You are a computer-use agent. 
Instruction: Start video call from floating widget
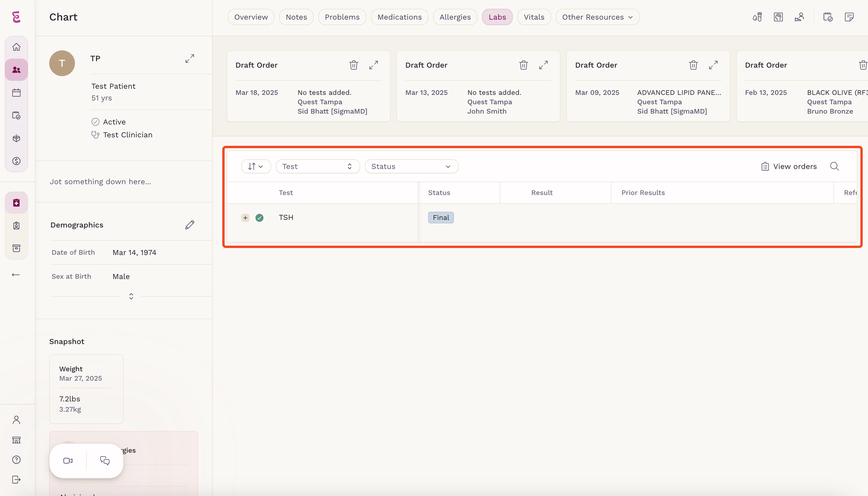click(68, 461)
